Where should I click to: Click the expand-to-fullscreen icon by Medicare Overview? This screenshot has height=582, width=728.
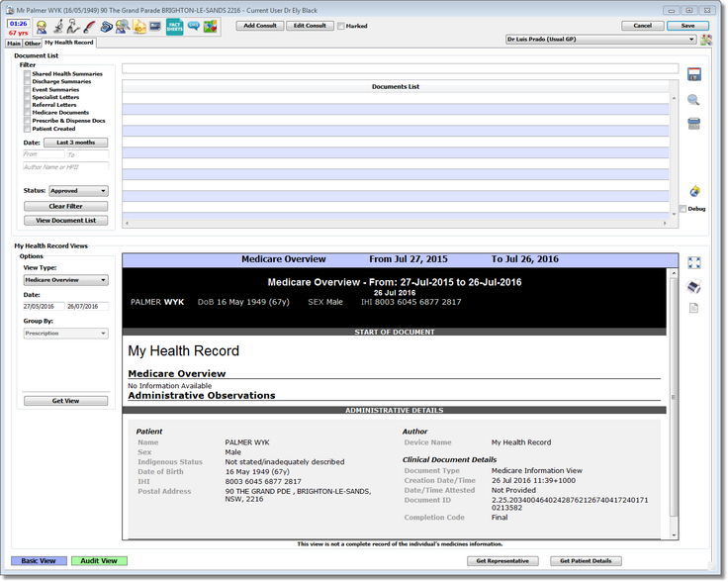[694, 263]
